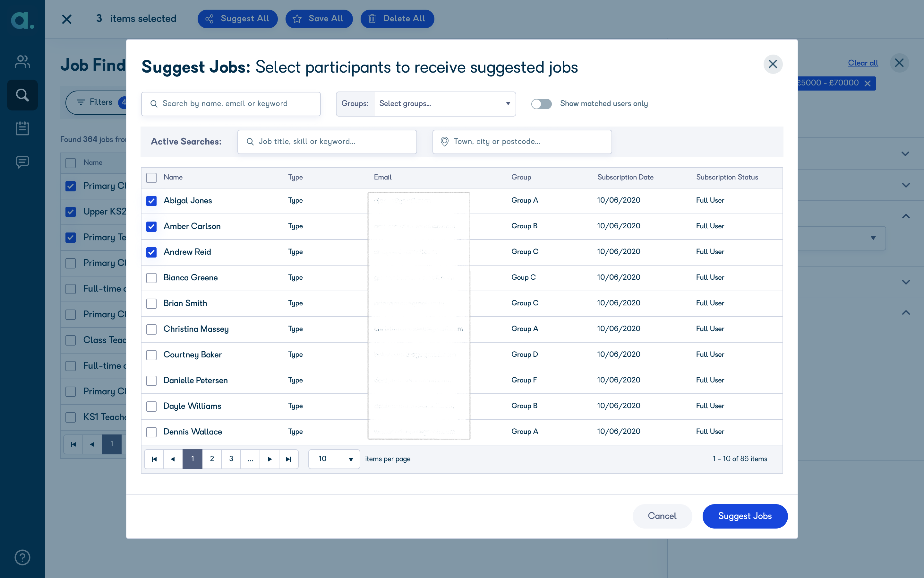Check Danielle Petersen checkbox

(x=151, y=381)
